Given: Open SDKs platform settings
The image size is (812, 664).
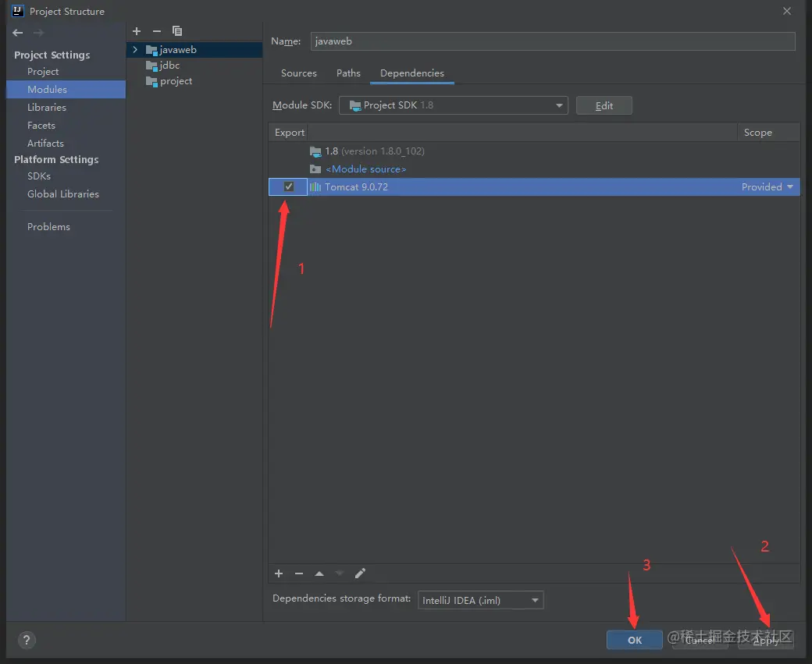Looking at the screenshot, I should 39,176.
